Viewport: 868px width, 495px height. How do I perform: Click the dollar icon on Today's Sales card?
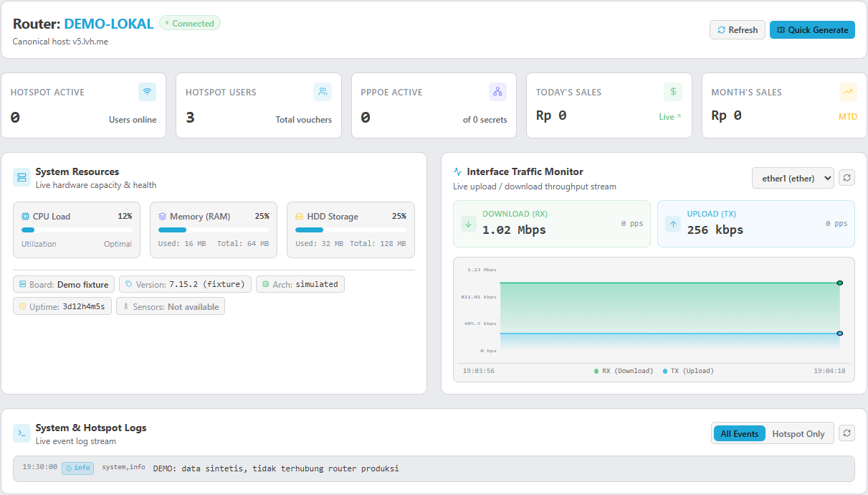pos(673,92)
